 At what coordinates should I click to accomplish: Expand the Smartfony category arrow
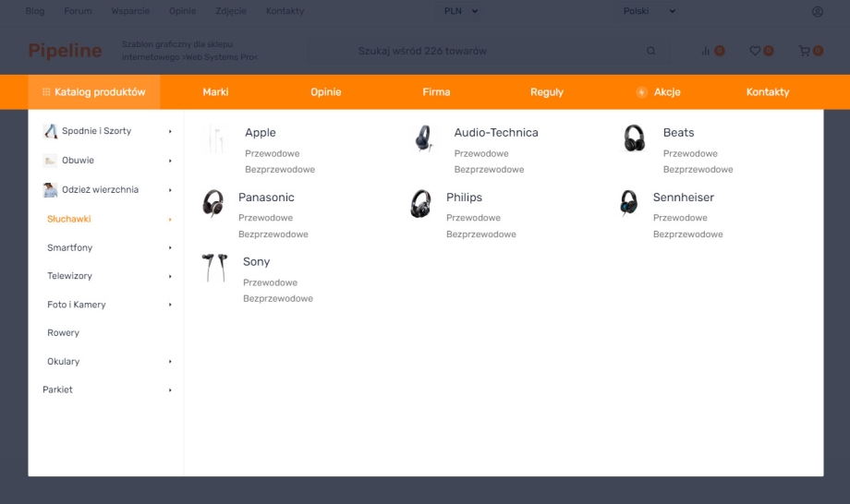point(170,247)
